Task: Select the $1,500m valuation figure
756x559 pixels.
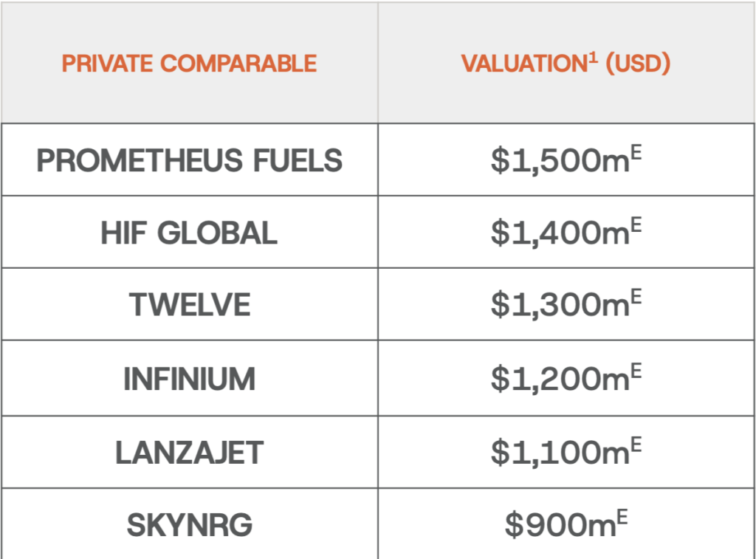Action: [559, 160]
